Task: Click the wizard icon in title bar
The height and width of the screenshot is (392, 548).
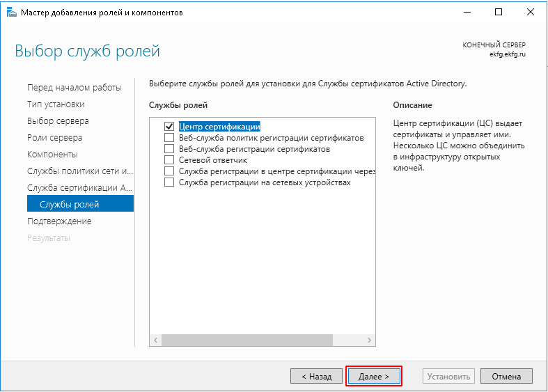Action: point(12,13)
